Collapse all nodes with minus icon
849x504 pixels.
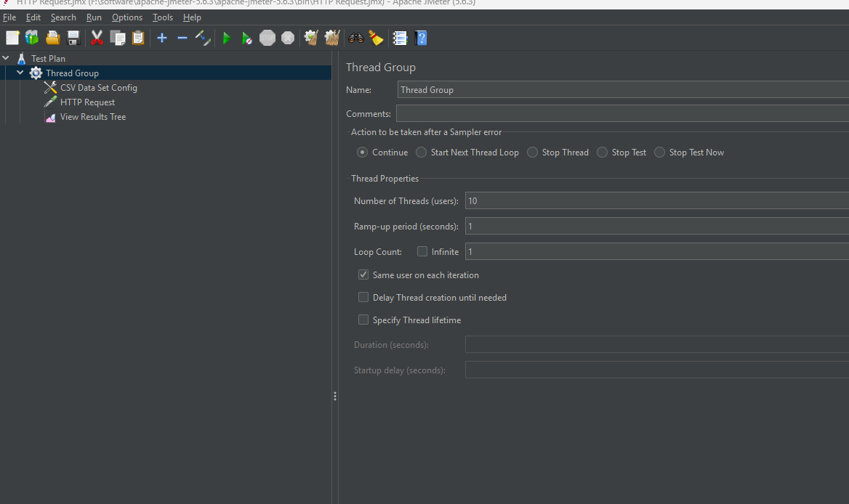182,38
